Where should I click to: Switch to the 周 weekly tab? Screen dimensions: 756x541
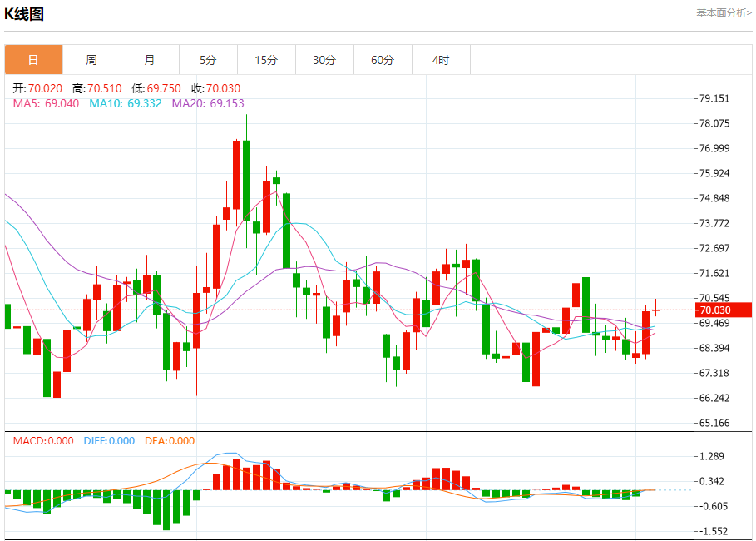(91, 60)
